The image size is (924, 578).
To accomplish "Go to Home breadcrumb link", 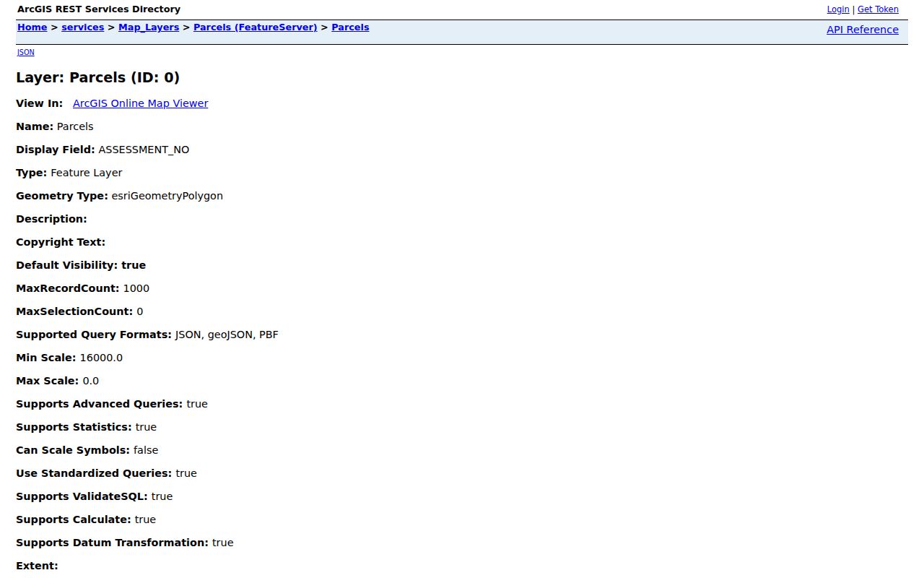I will click(32, 27).
